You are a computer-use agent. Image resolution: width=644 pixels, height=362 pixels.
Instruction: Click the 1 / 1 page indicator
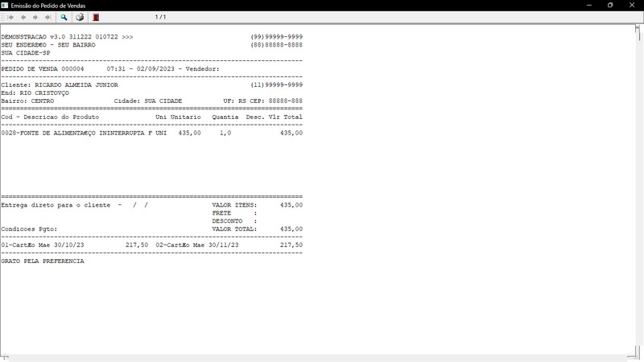pyautogui.click(x=160, y=17)
